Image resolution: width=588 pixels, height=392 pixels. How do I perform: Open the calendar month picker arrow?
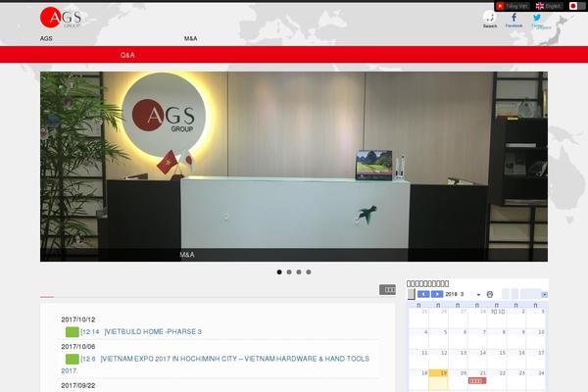click(x=478, y=295)
